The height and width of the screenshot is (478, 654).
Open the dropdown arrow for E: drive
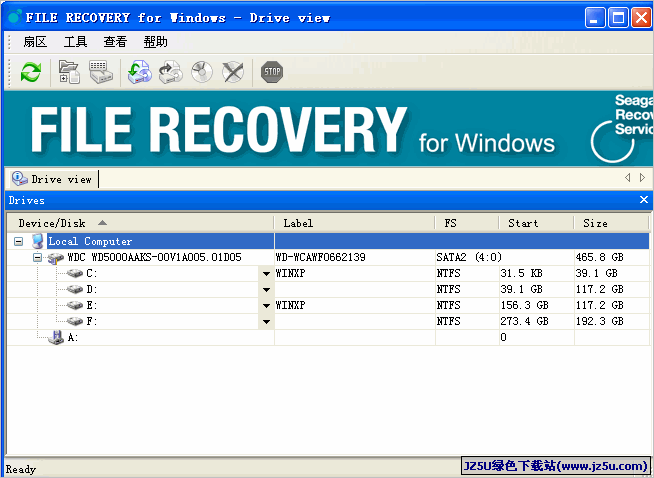click(x=266, y=306)
